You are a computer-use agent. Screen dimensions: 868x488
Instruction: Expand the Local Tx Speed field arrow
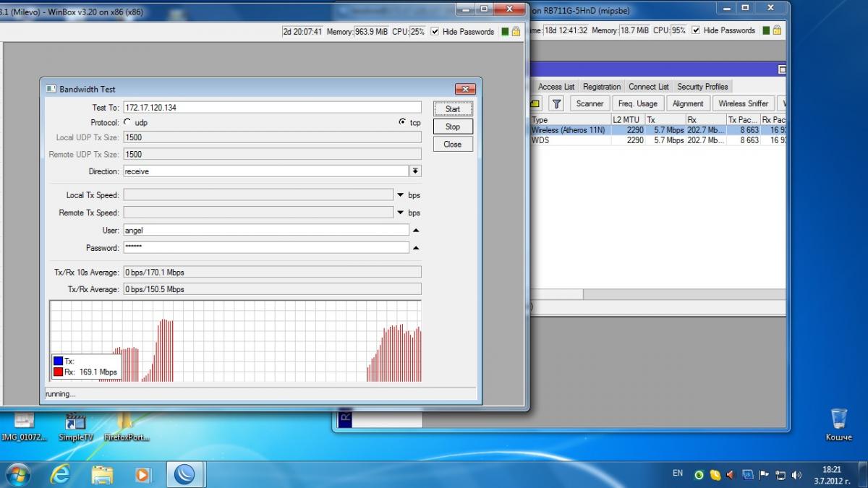pos(401,195)
